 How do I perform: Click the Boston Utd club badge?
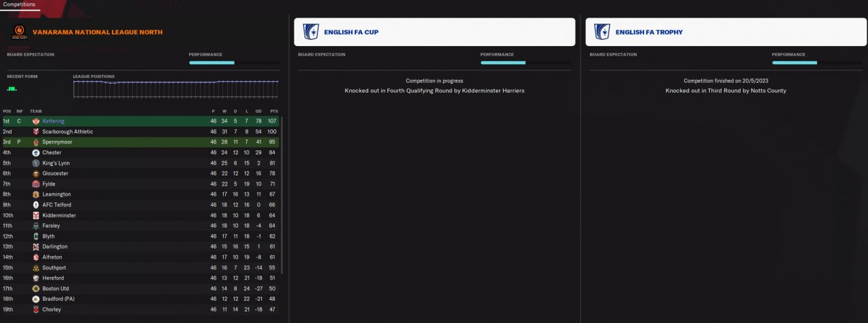[x=36, y=288]
